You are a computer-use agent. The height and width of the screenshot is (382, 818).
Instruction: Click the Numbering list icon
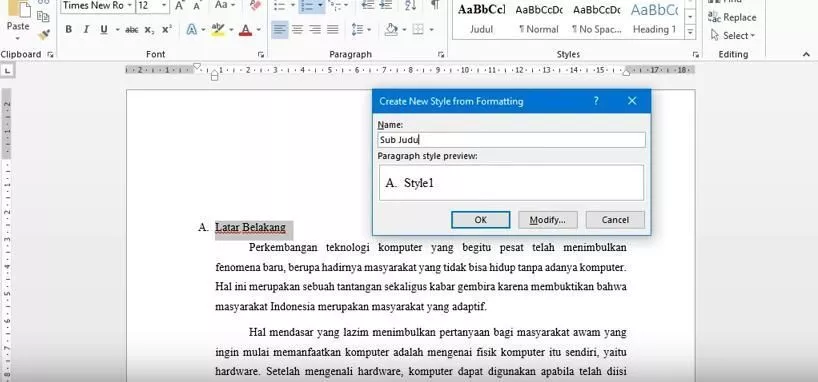pyautogui.click(x=307, y=6)
